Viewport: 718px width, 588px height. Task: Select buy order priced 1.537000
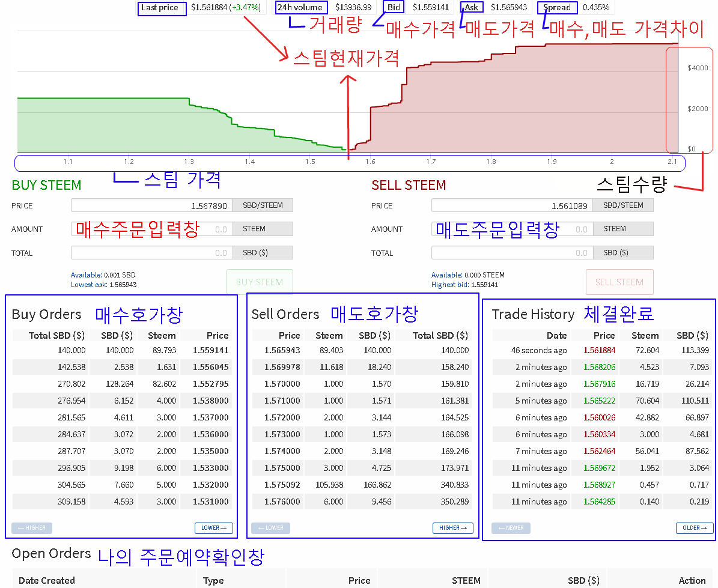pos(122,418)
